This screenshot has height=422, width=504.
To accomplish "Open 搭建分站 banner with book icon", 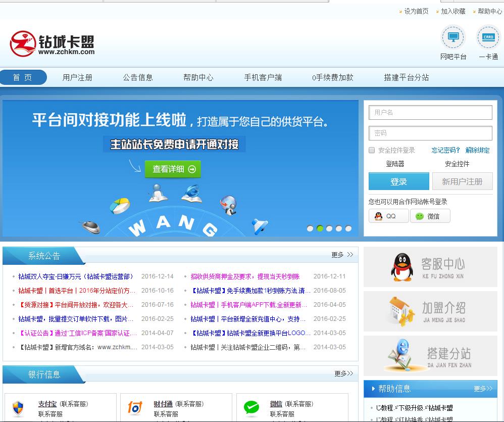I will pos(430,356).
